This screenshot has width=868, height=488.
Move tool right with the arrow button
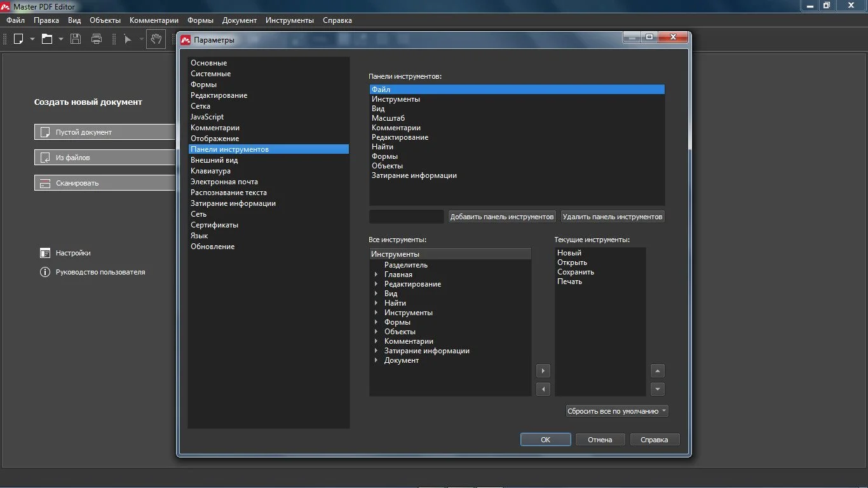543,370
